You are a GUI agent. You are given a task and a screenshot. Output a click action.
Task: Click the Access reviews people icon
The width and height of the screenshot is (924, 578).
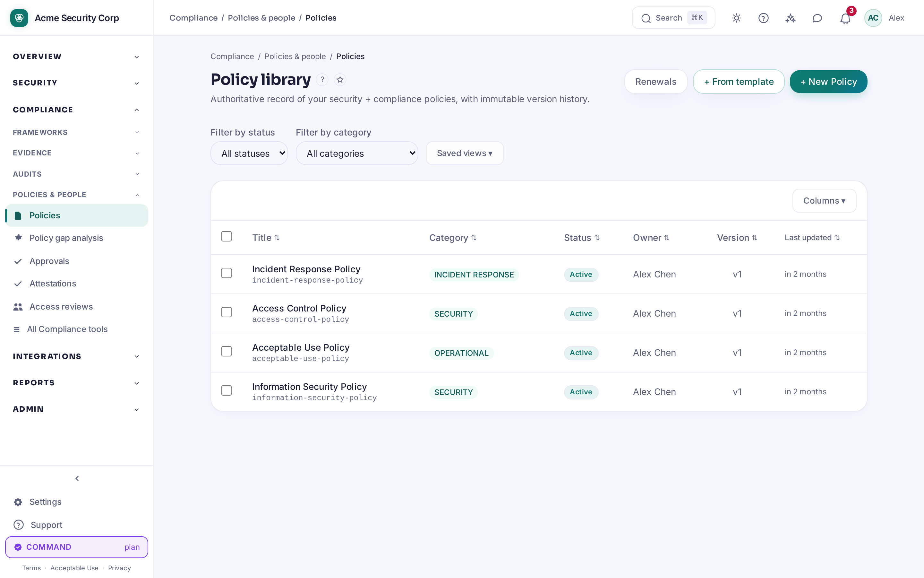pos(18,307)
